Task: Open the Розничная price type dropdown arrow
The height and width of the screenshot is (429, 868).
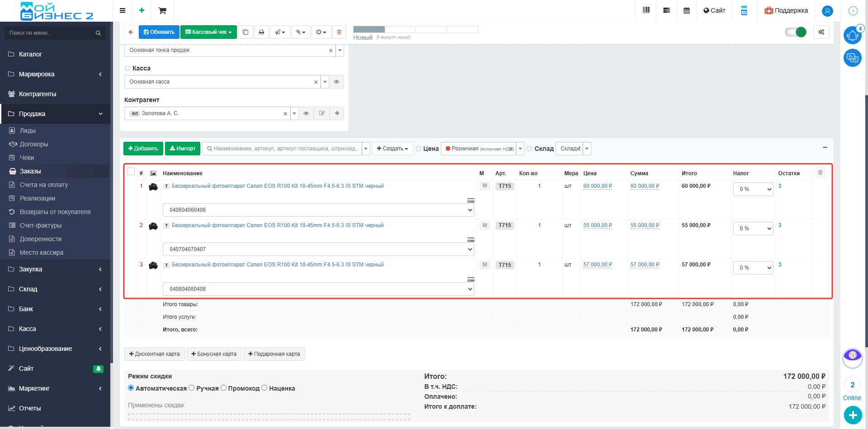Action: click(x=520, y=149)
